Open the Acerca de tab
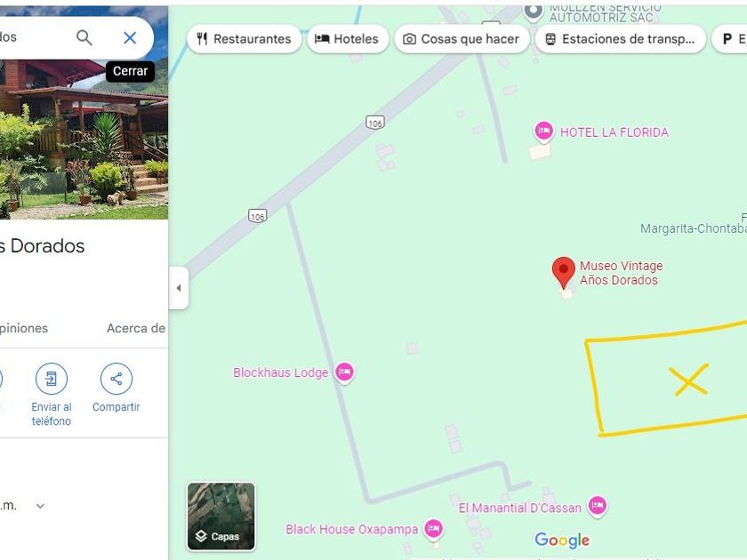The height and width of the screenshot is (560, 747). coord(136,328)
